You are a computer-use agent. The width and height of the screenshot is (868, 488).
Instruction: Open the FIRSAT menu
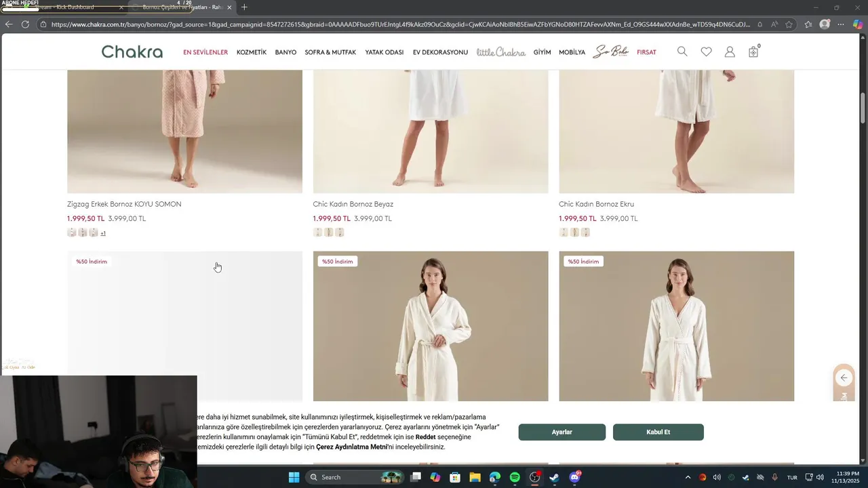(646, 52)
